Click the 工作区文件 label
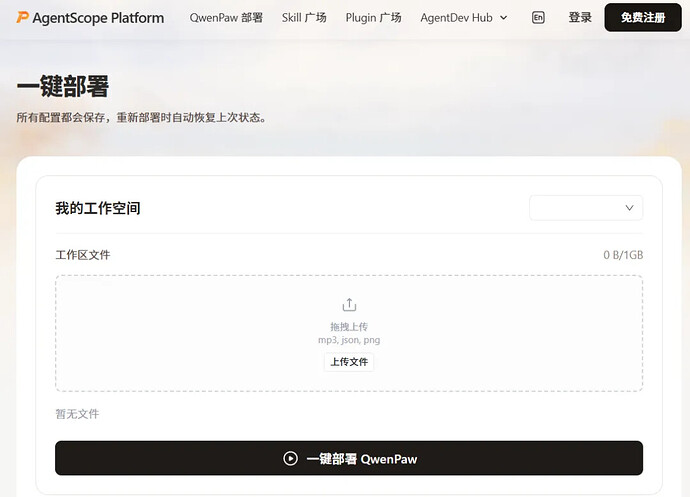The width and height of the screenshot is (690, 497). (x=83, y=255)
